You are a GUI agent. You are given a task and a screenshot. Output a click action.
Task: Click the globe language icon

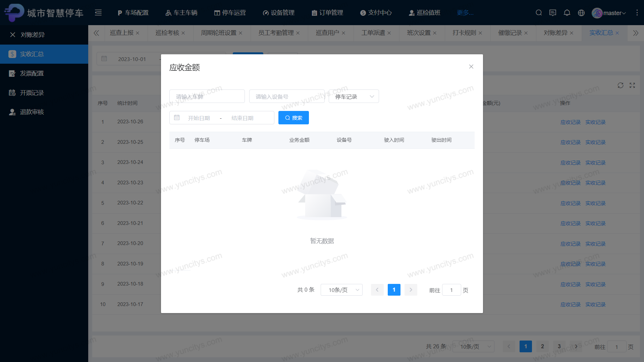point(581,13)
